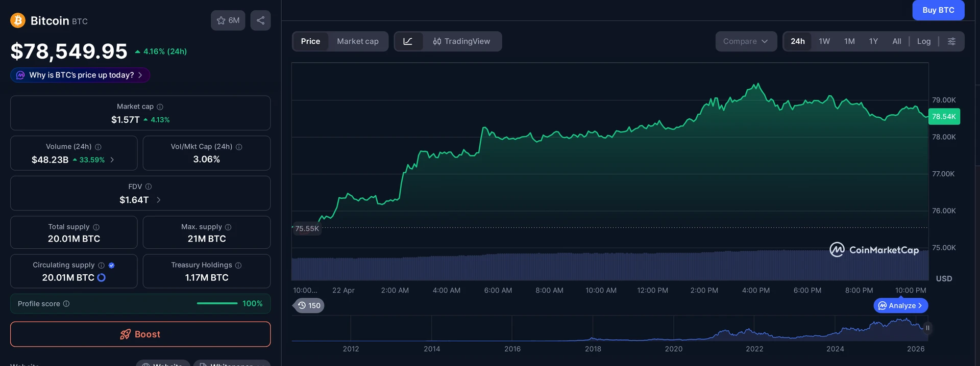Click the Profile score info icon

point(66,304)
